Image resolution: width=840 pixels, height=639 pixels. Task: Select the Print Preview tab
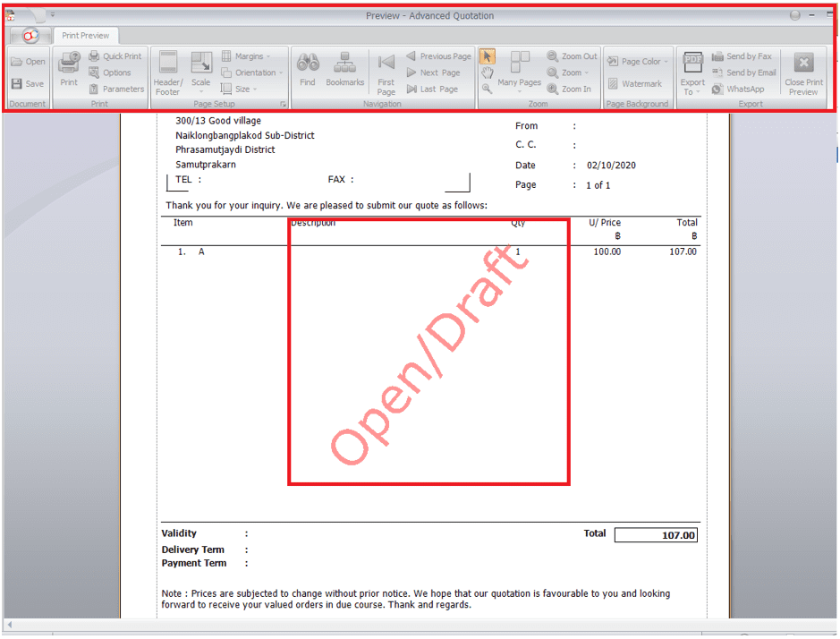click(86, 36)
